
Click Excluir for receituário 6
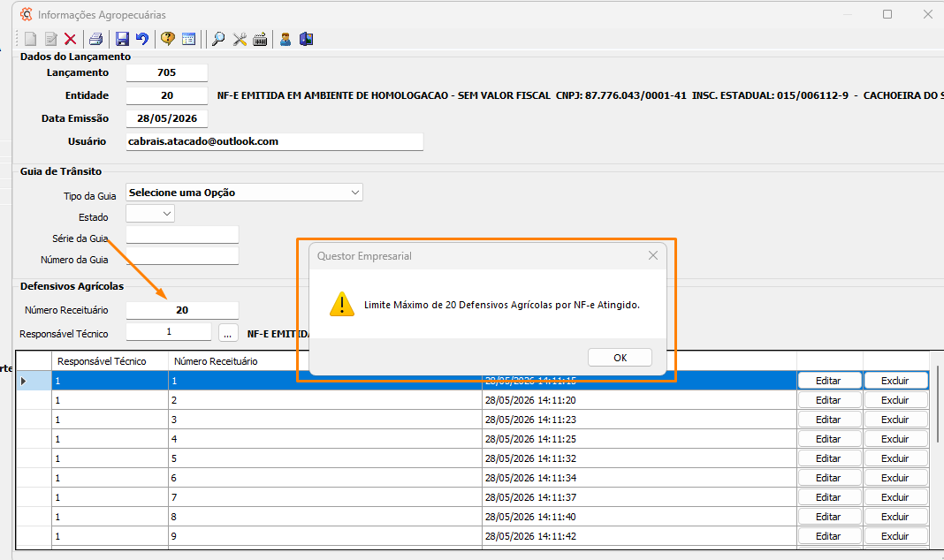[896, 478]
